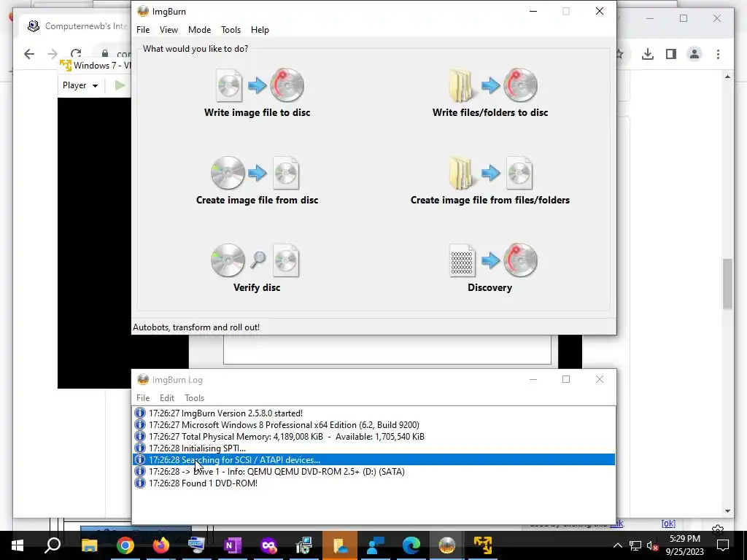Open OneNote from taskbar

click(x=233, y=545)
